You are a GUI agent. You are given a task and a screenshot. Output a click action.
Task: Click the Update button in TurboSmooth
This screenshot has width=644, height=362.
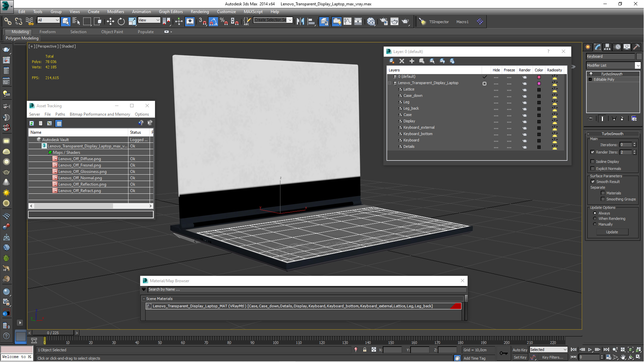(x=612, y=232)
